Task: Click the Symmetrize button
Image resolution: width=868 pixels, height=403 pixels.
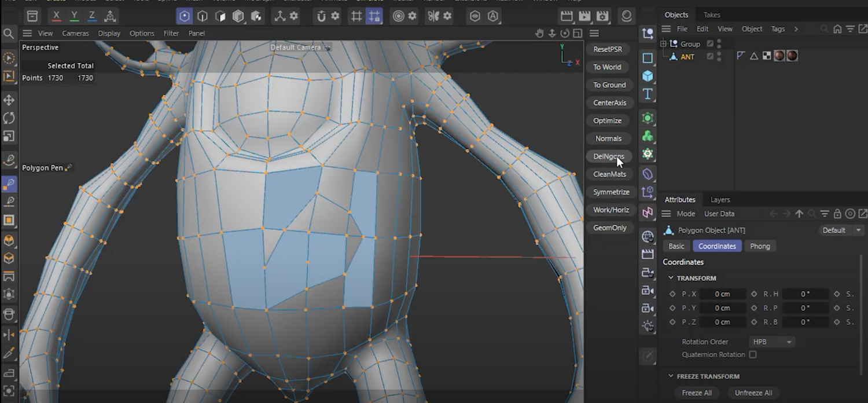Action: (611, 192)
